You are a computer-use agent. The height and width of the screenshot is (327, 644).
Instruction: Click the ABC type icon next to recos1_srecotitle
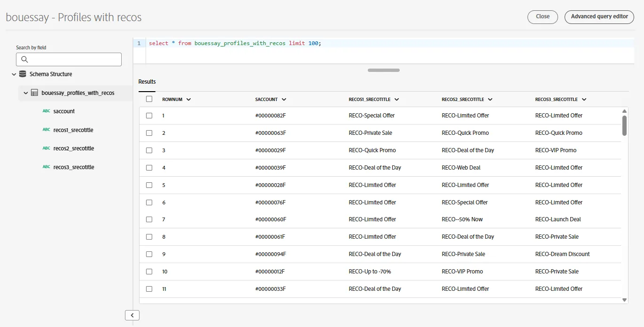click(x=46, y=130)
